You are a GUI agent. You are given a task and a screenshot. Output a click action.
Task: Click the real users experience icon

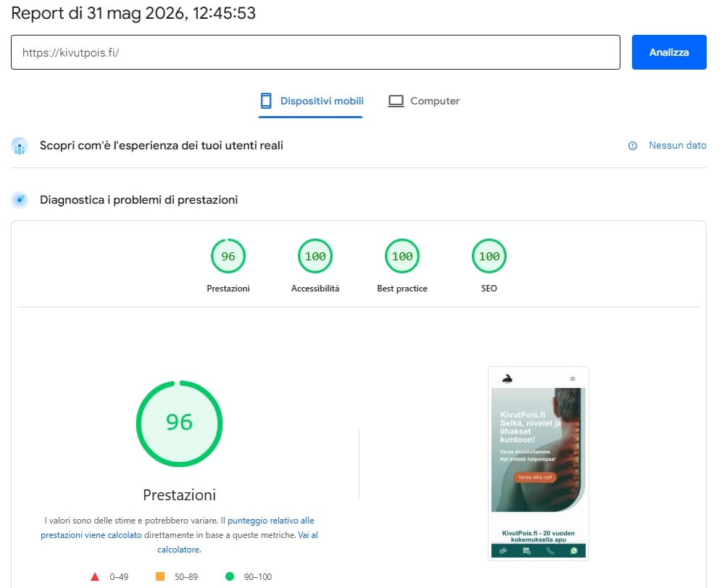tap(20, 146)
